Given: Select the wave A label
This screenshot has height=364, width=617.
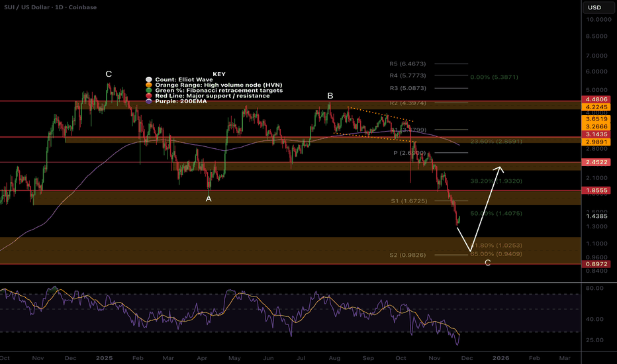Looking at the screenshot, I should point(209,199).
